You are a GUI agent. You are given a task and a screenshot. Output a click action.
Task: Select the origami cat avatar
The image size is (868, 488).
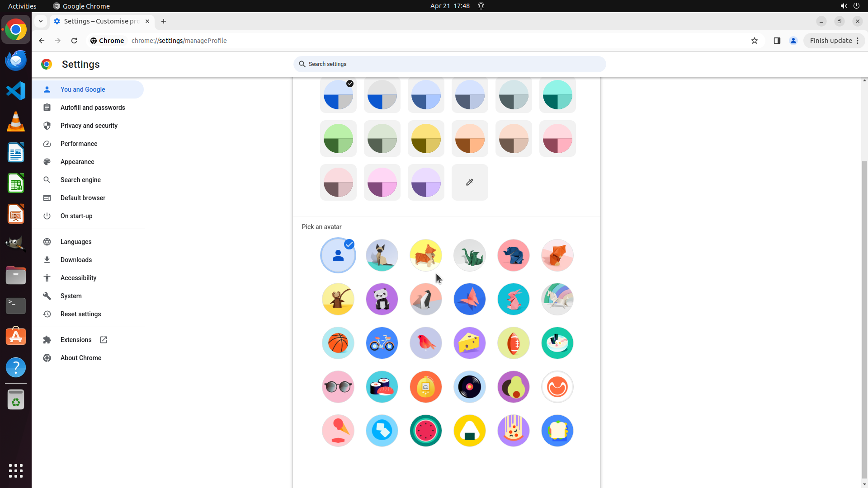pyautogui.click(x=382, y=255)
